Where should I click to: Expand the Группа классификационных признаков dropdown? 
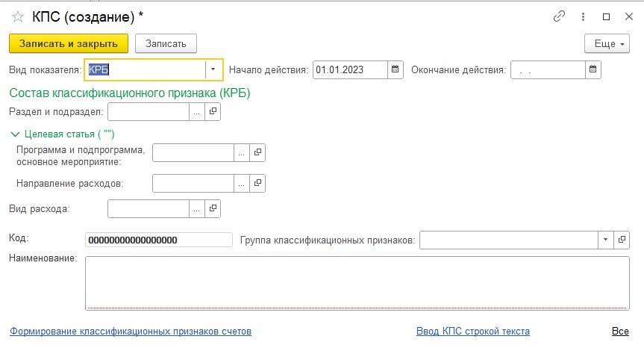pos(604,240)
